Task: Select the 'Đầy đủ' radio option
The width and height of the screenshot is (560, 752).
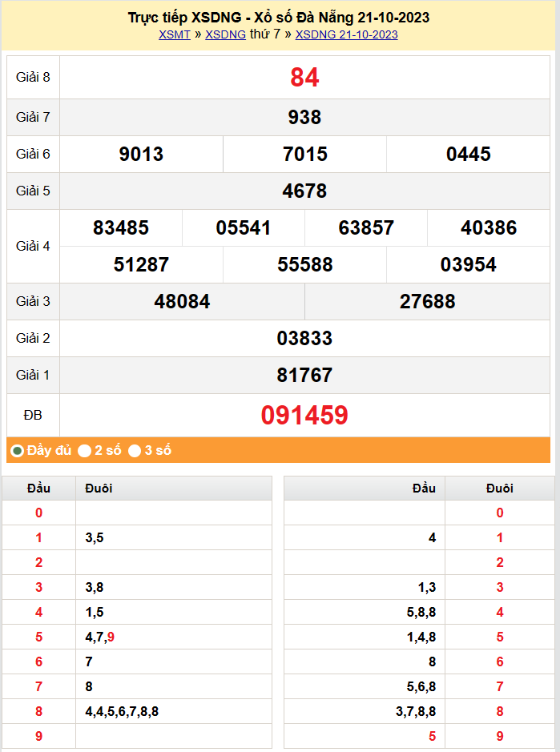Action: (x=17, y=451)
